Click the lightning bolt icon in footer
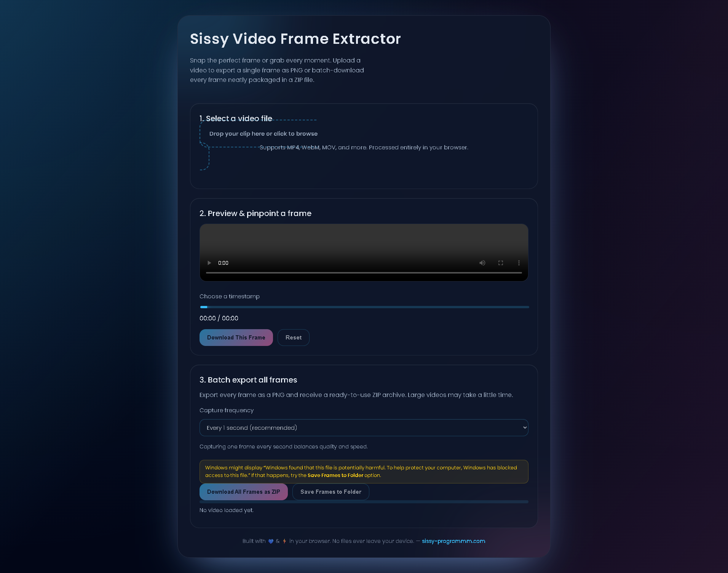728x573 pixels. tap(284, 541)
